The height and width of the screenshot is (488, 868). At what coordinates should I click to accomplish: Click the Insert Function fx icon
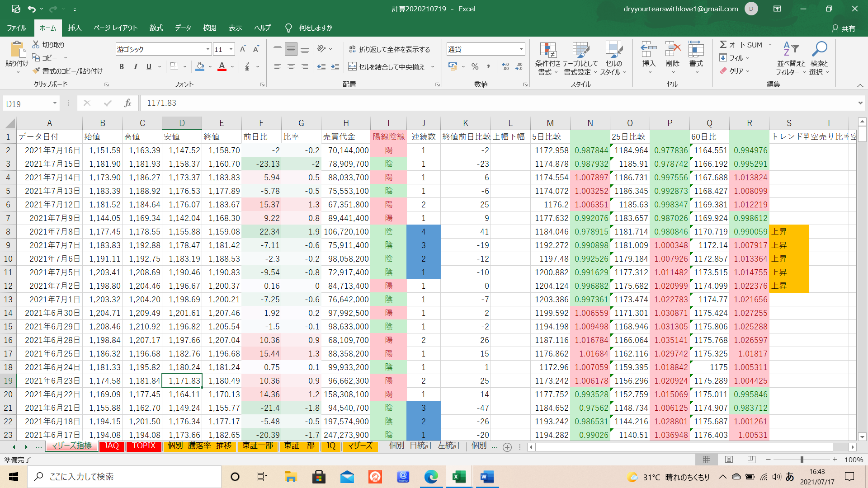(127, 103)
